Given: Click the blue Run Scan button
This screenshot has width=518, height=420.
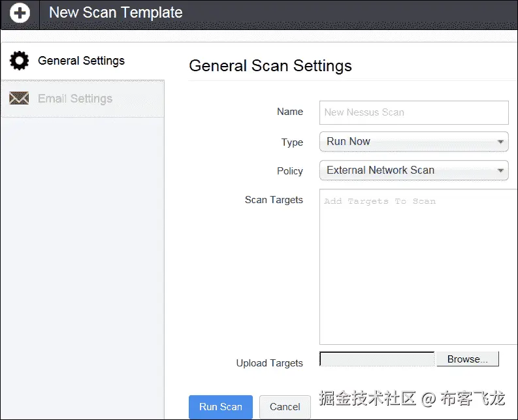Looking at the screenshot, I should point(221,407).
